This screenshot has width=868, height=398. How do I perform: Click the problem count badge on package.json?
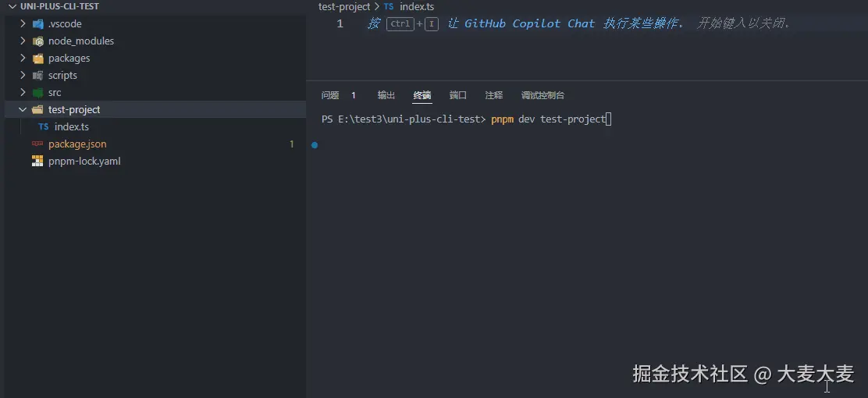point(292,144)
